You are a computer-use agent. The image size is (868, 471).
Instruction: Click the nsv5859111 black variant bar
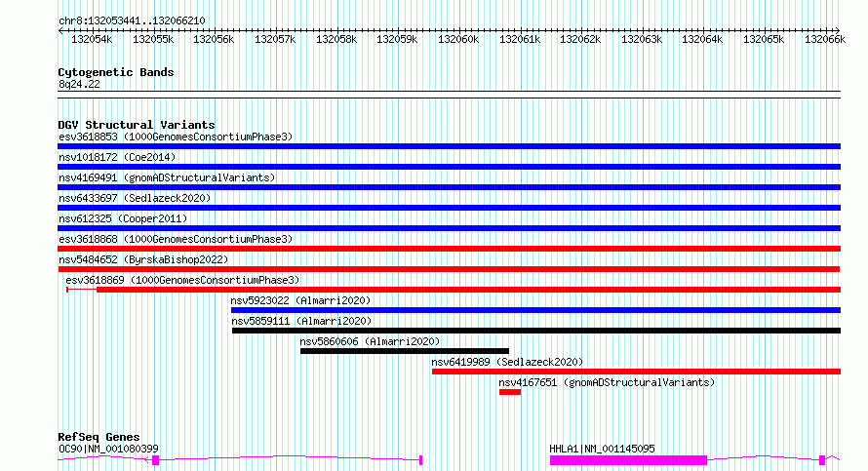coord(536,331)
